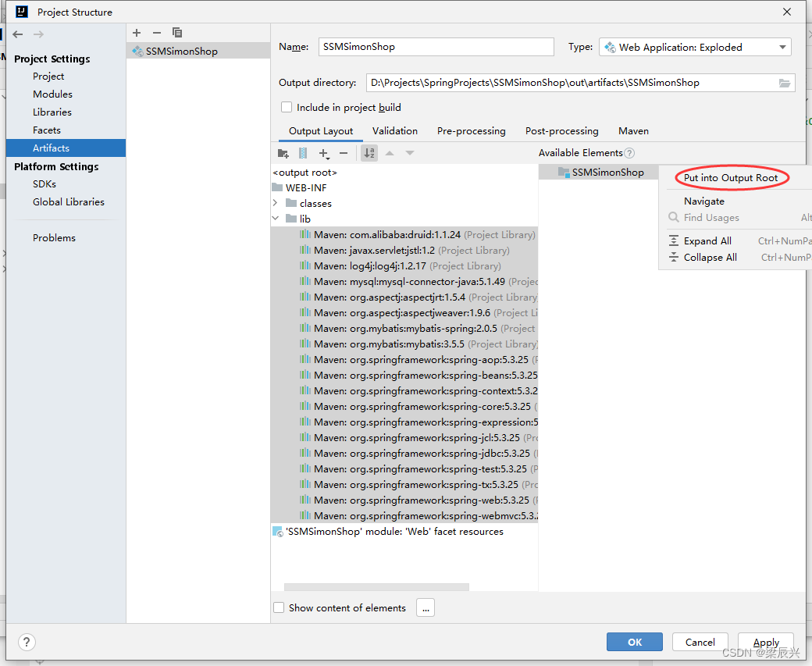Remove element from output layout

pyautogui.click(x=344, y=153)
